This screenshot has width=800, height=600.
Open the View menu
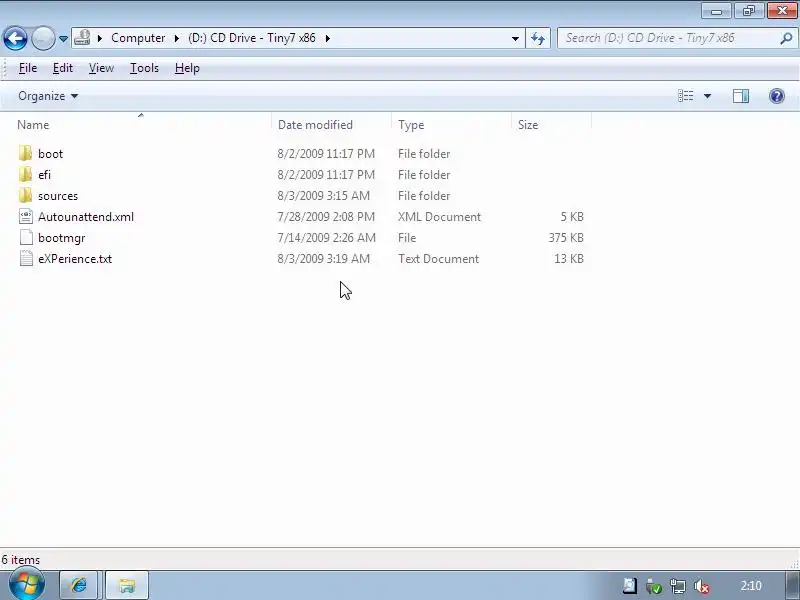click(101, 68)
